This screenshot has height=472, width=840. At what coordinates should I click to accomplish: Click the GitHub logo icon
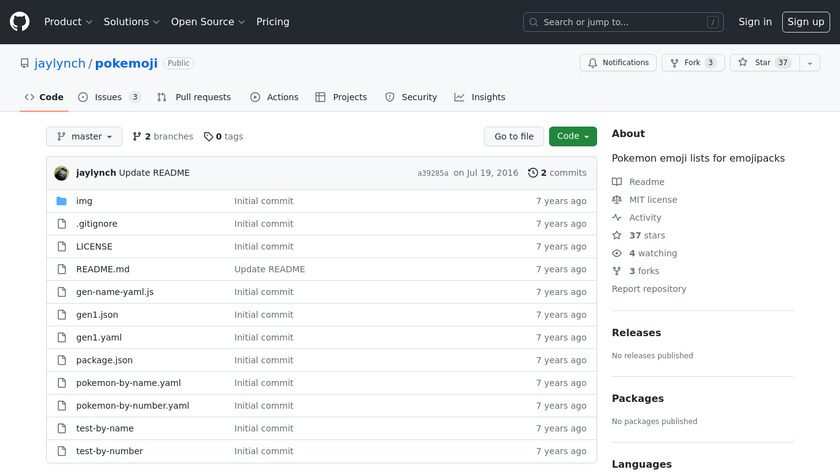(20, 22)
